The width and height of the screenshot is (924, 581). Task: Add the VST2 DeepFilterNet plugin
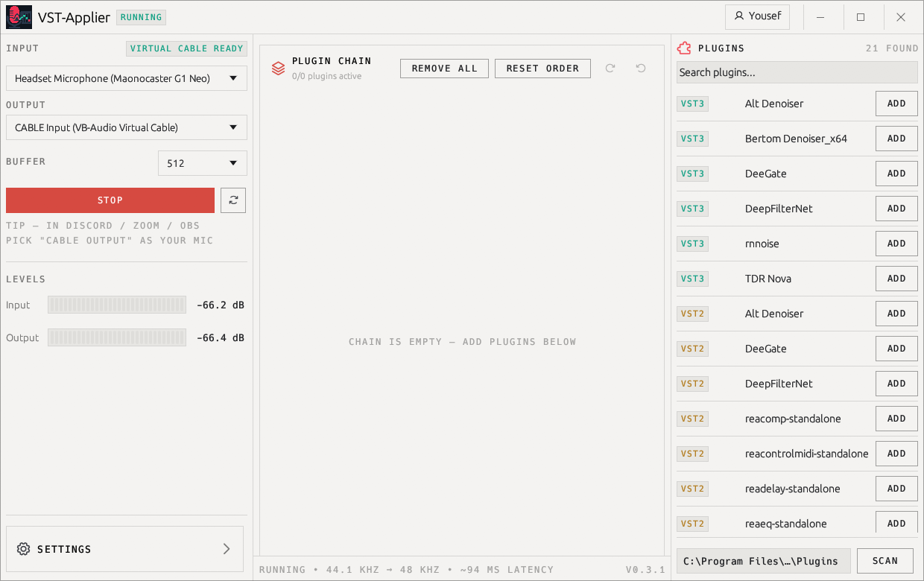point(896,384)
